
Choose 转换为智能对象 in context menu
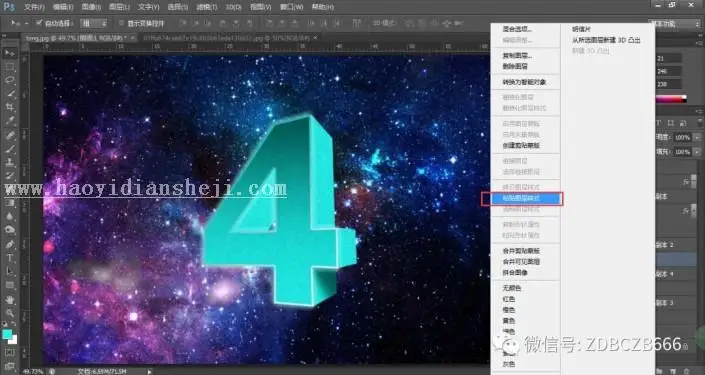[524, 82]
